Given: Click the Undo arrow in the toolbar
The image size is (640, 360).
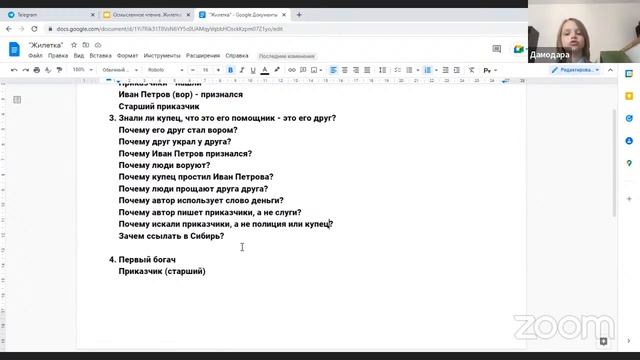Looking at the screenshot, I should tap(14, 70).
